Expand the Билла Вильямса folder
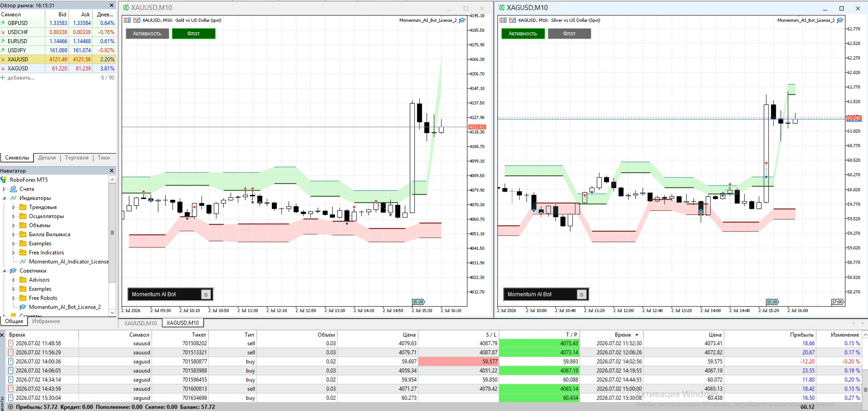The width and height of the screenshot is (868, 411). click(14, 234)
